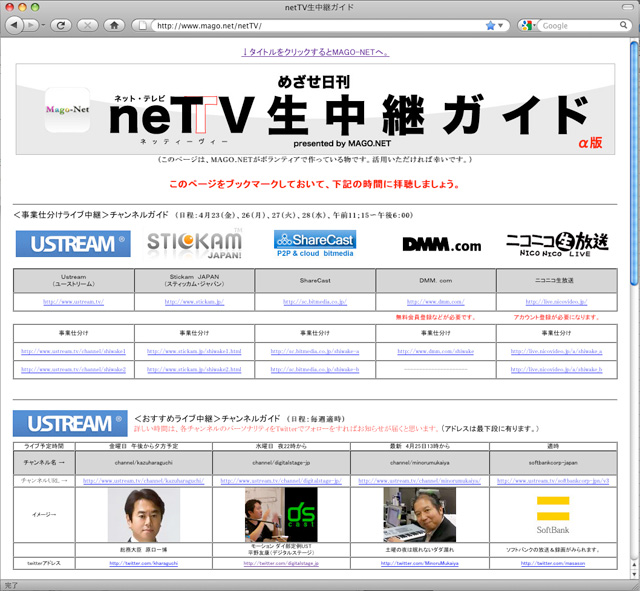Screen dimensions: 640x591
Task: Click the ShareCast P2P & cloud logo
Action: pos(315,244)
